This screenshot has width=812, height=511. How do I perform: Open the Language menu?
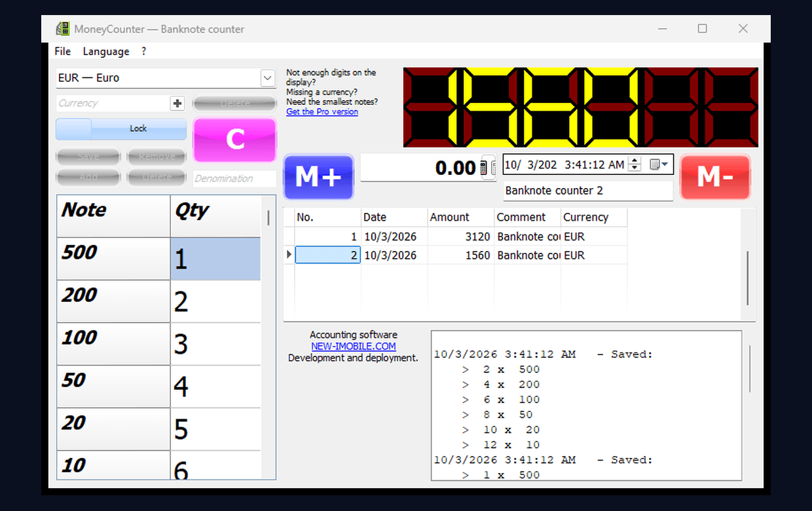tap(106, 51)
